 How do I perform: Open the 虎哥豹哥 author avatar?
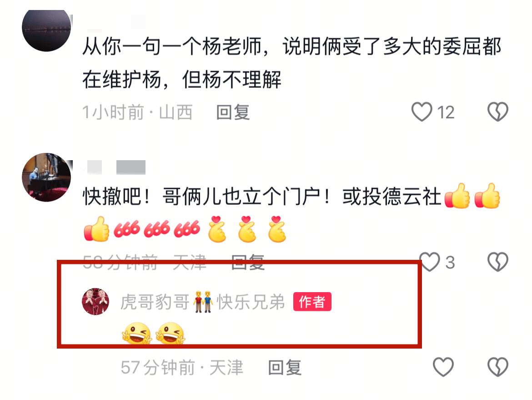coord(95,302)
